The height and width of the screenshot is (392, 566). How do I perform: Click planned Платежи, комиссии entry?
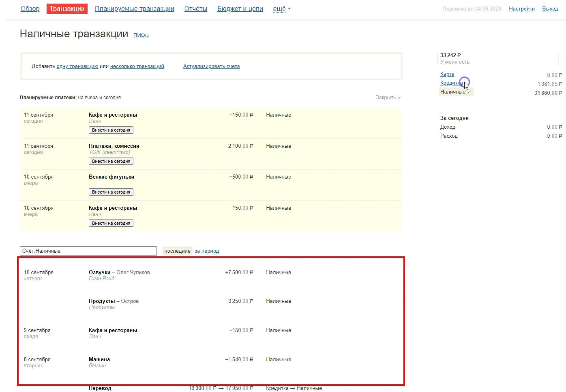(114, 146)
